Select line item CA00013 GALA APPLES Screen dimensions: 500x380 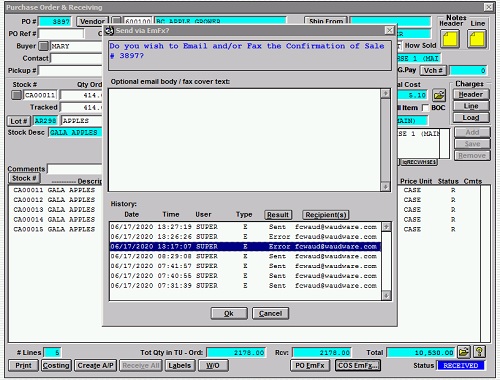click(54, 209)
